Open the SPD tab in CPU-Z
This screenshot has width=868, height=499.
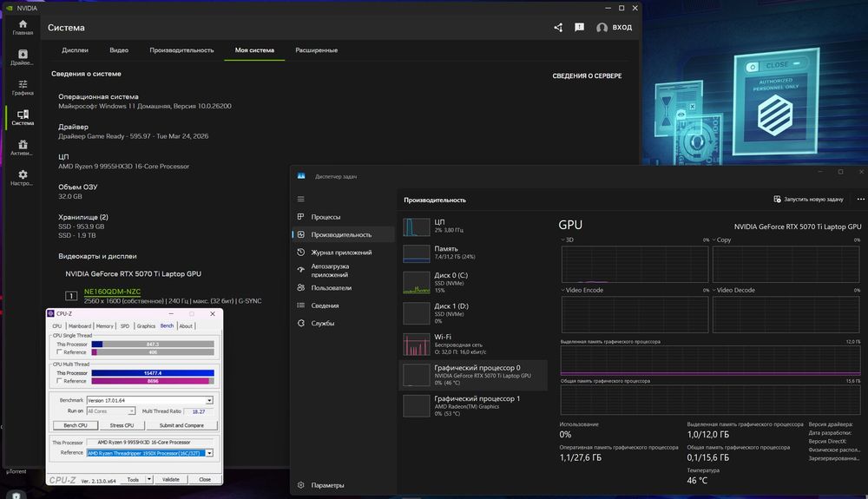[x=125, y=325]
